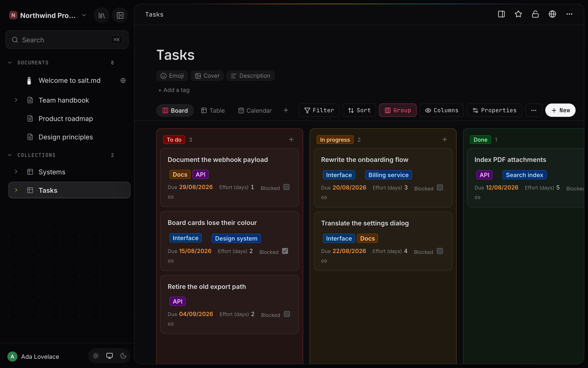Add a card to the In progress column

point(445,140)
